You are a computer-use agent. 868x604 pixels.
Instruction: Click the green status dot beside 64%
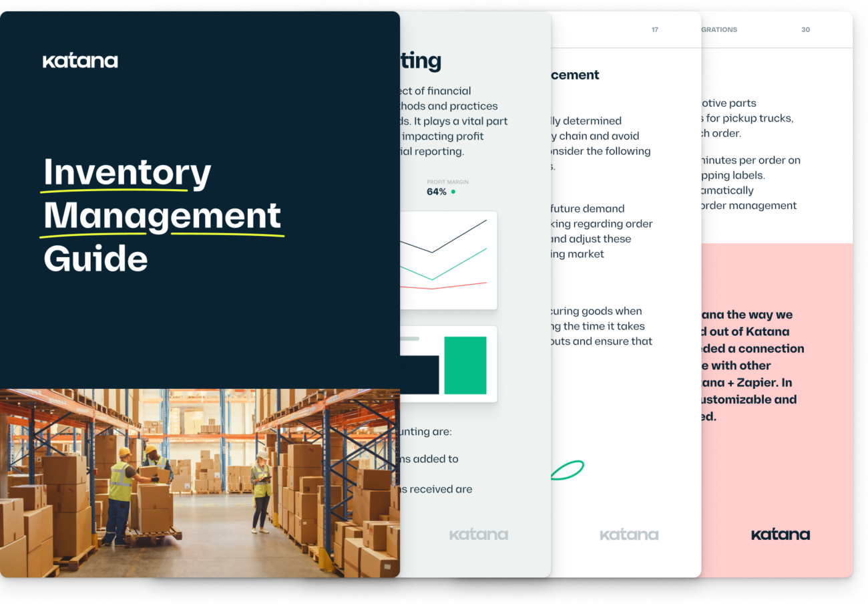click(453, 191)
